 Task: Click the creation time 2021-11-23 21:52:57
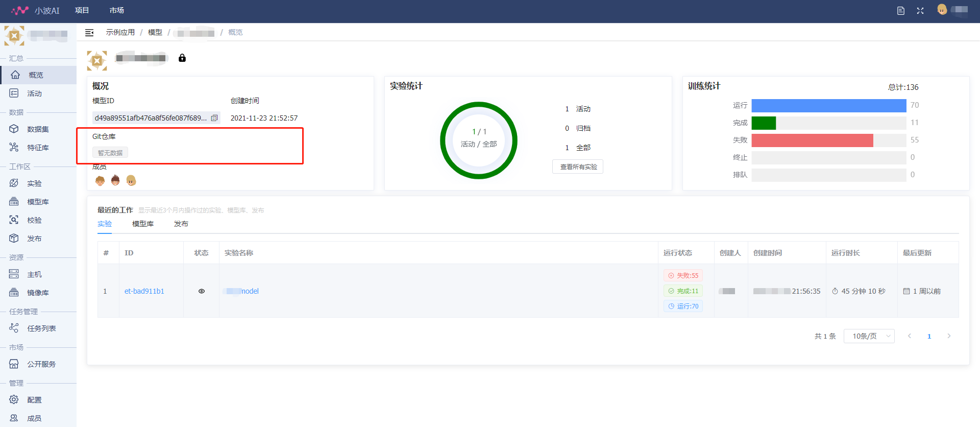(x=264, y=118)
